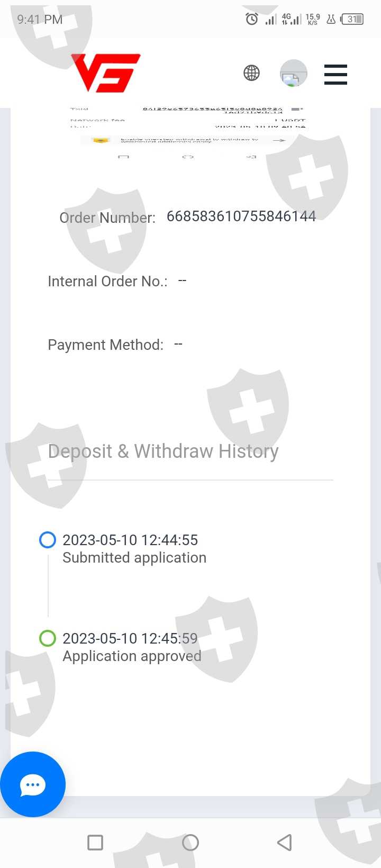Select the green Application approved marker
381x868 pixels.
[48, 638]
